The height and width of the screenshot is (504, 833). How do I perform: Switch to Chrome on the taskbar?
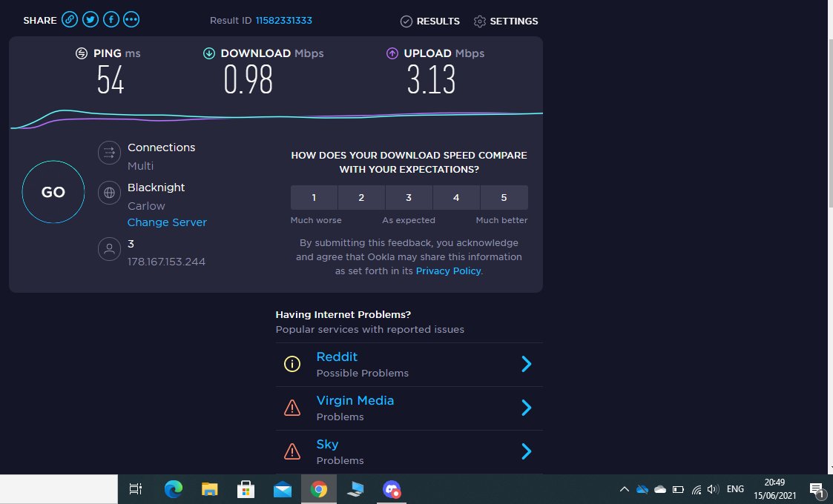point(319,489)
